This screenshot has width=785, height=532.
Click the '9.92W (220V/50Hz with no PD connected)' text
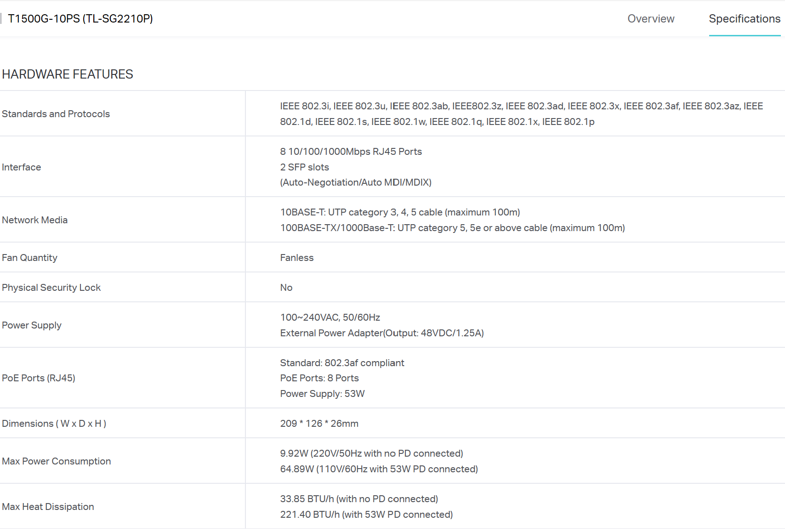(x=372, y=453)
